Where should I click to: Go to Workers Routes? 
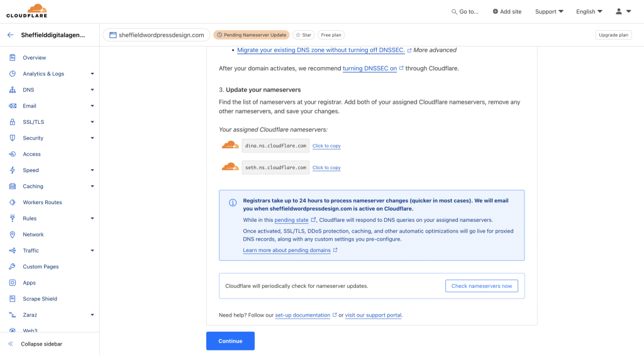pos(42,202)
